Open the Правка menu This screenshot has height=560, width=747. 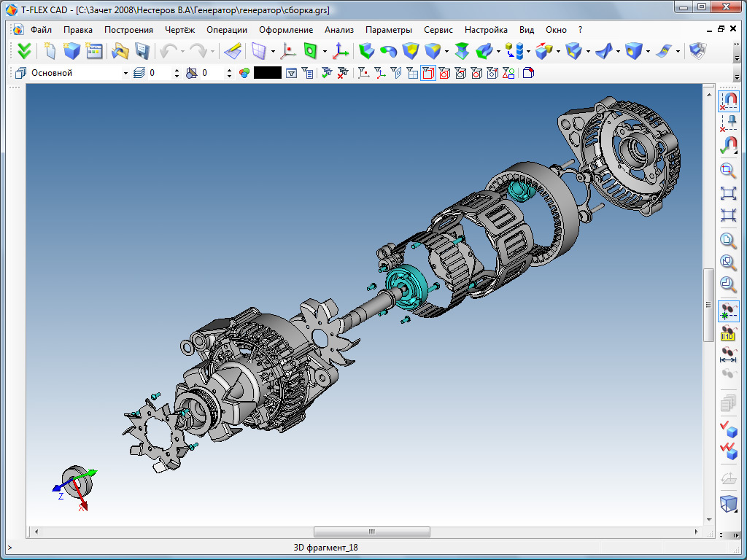pyautogui.click(x=77, y=29)
